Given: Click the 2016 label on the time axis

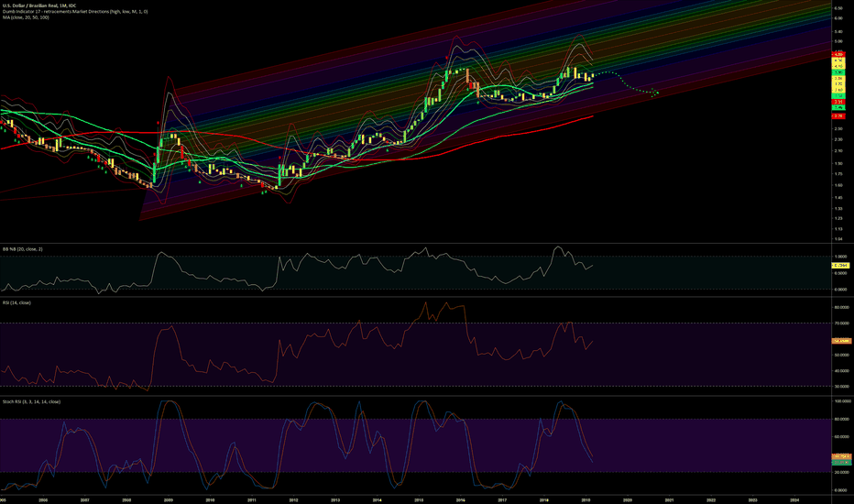Looking at the screenshot, I should point(460,499).
